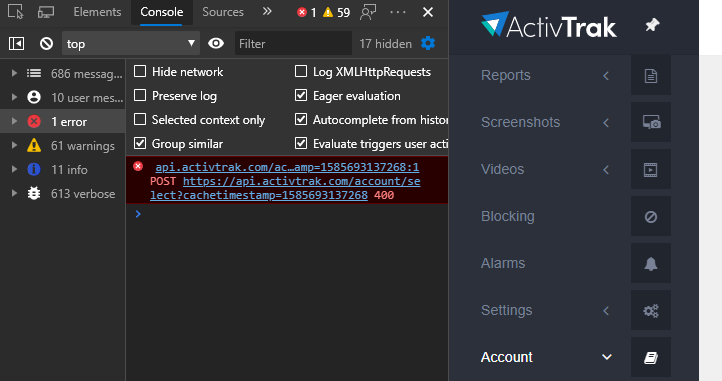Uncheck the Eager evaluation checkbox

click(x=301, y=95)
